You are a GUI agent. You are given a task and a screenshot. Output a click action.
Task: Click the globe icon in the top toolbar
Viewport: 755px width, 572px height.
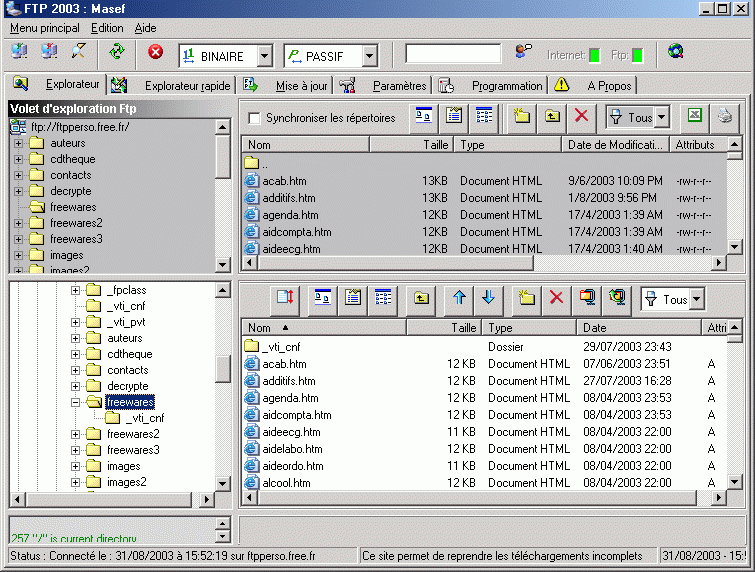click(x=676, y=52)
